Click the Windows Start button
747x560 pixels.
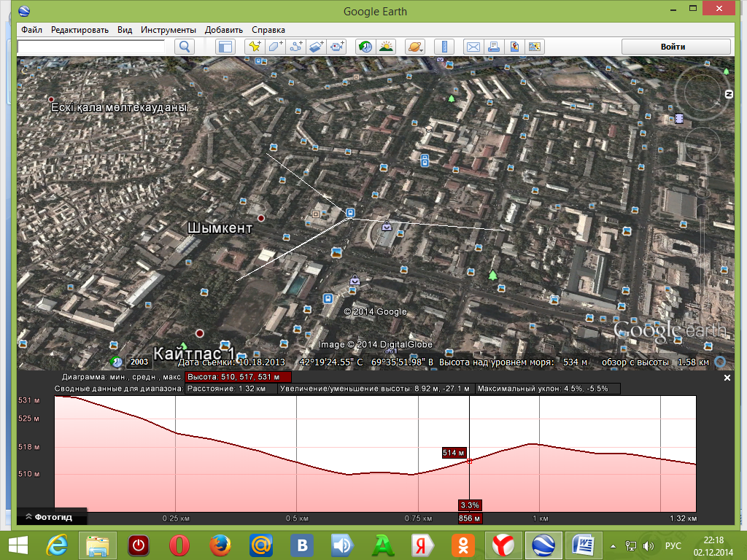[x=18, y=545]
